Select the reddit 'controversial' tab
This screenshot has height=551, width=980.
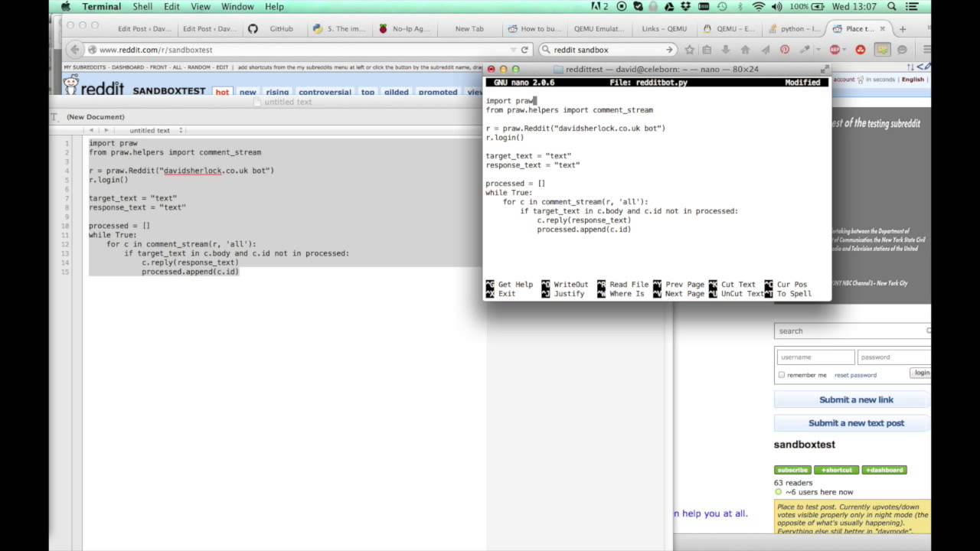[x=325, y=92]
